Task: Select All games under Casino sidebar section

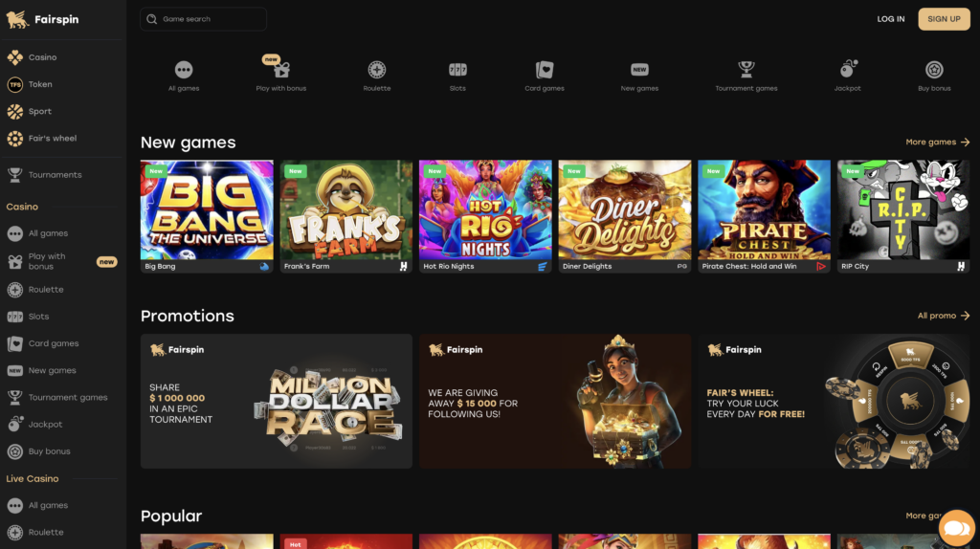Action: pyautogui.click(x=37, y=233)
